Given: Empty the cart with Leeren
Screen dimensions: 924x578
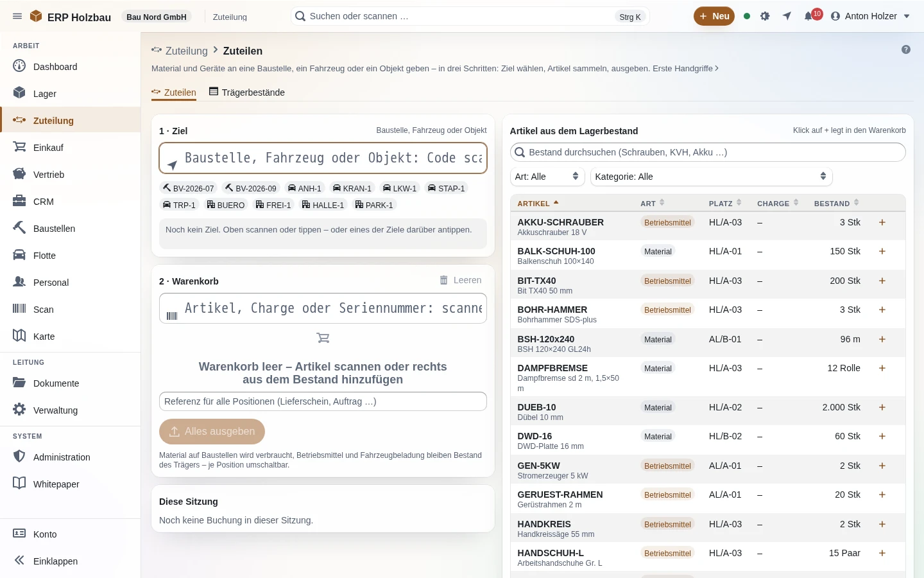Looking at the screenshot, I should (460, 280).
